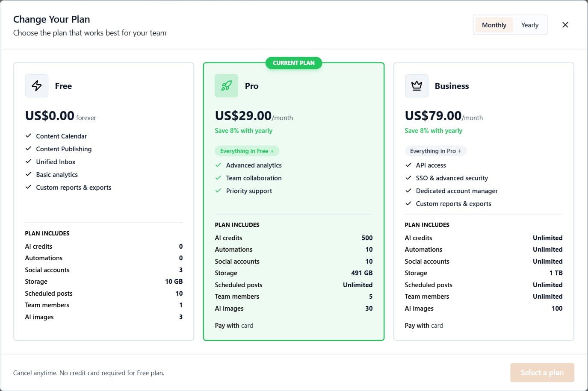Image resolution: width=588 pixels, height=391 pixels.
Task: Click the Unified Inbox feature
Action: pyautogui.click(x=56, y=162)
